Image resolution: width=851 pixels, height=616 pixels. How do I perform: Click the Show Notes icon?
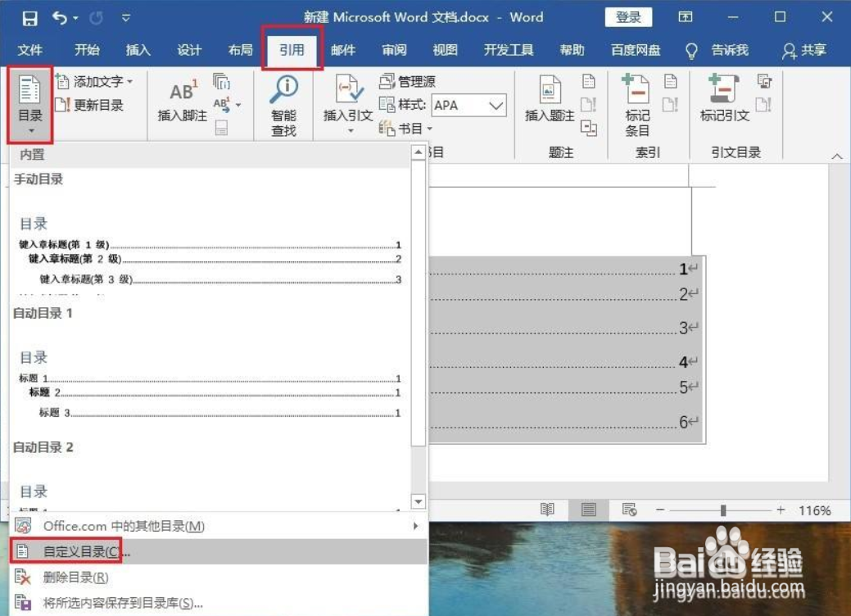click(x=221, y=128)
